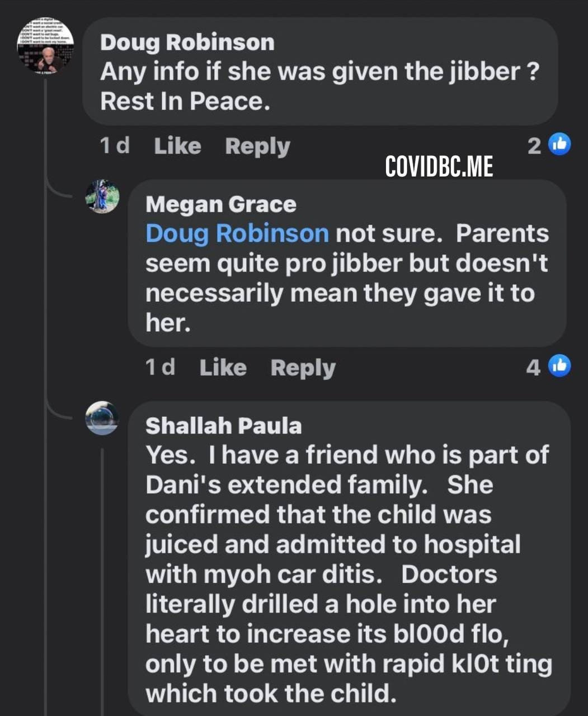Click thumbs-up reaction icon on Doug's comment
588x716 pixels.
tap(559, 144)
